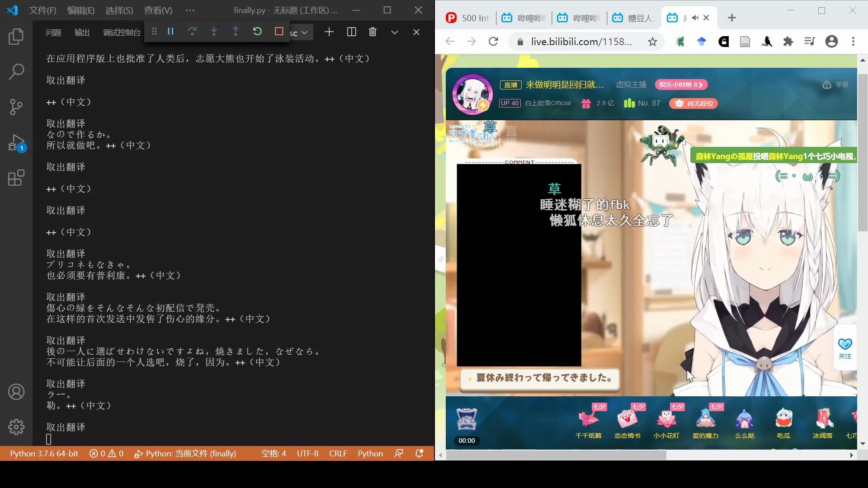Switch to the 问题 panel tab
This screenshot has width=868, height=488.
54,33
